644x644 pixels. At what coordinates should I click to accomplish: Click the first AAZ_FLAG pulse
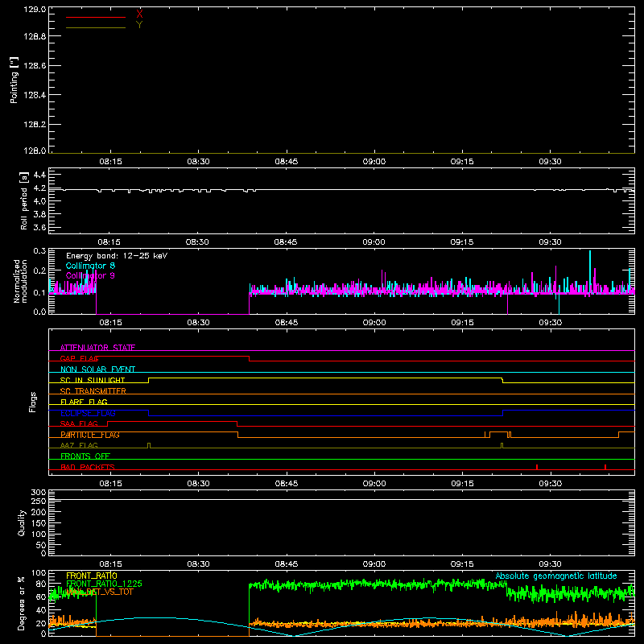pyautogui.click(x=149, y=446)
